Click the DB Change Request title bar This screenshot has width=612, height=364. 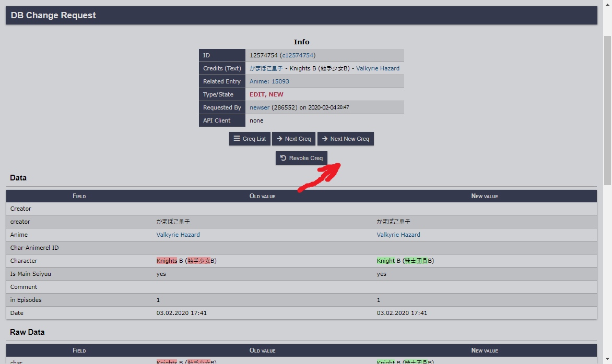[301, 15]
